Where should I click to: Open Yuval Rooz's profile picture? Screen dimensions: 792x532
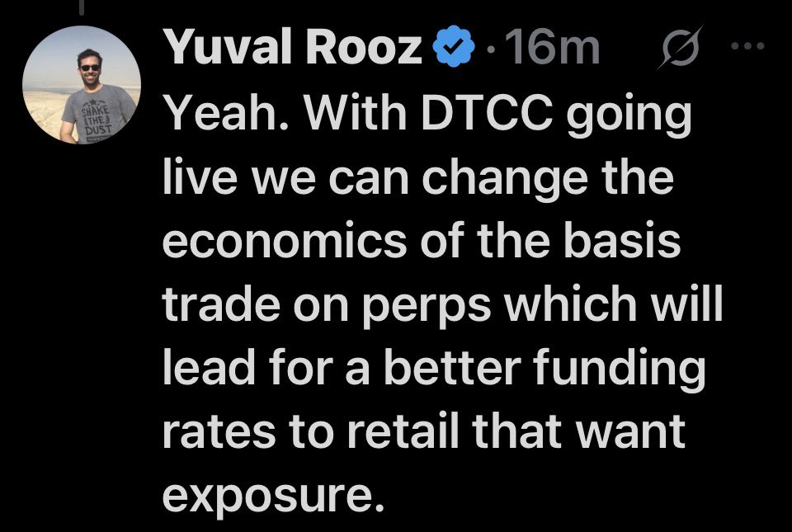click(82, 85)
